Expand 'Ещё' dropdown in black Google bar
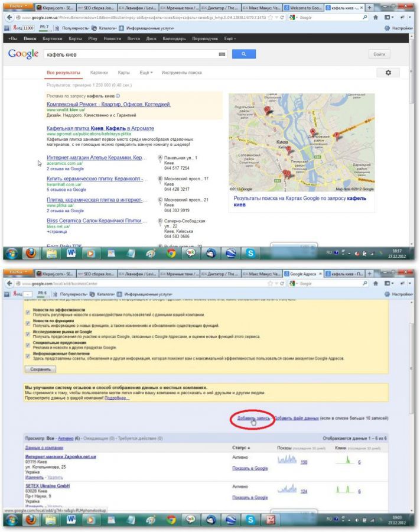Image resolution: width=420 pixels, height=532 pixels. 230,38
